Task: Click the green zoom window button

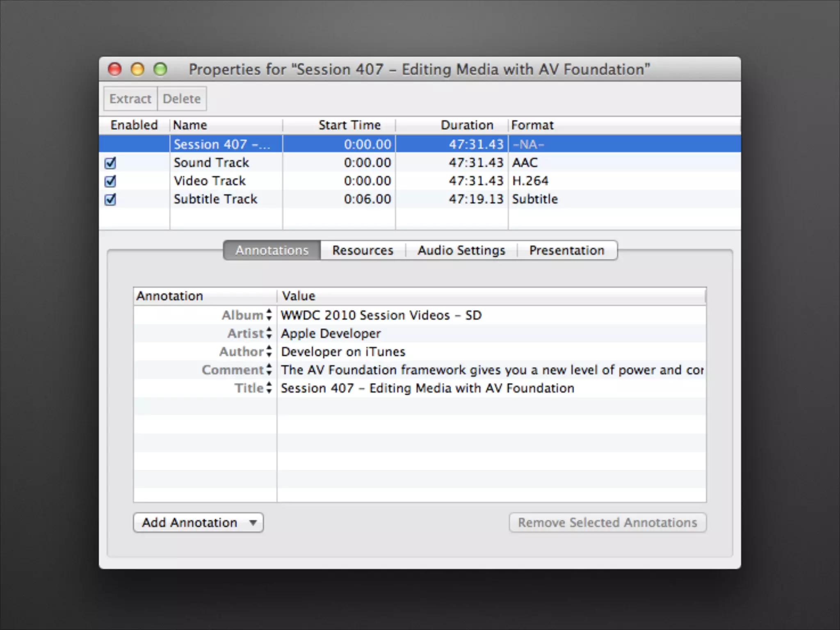Action: coord(160,69)
